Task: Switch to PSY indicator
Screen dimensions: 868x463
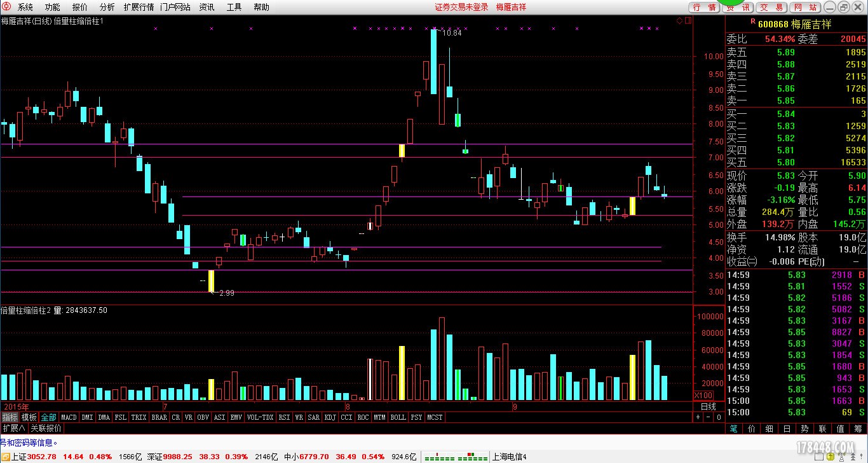Action: 416,417
